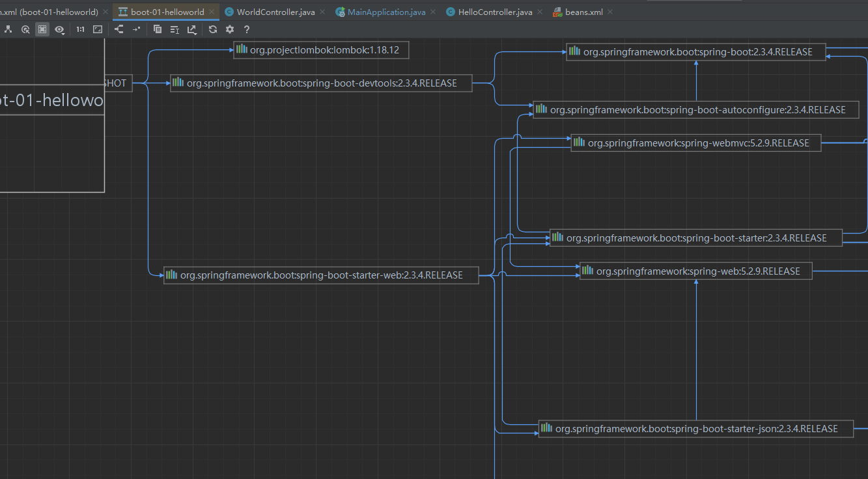Screen dimensions: 868x479
Task: Click the beans.xml file type icon
Action: click(557, 12)
